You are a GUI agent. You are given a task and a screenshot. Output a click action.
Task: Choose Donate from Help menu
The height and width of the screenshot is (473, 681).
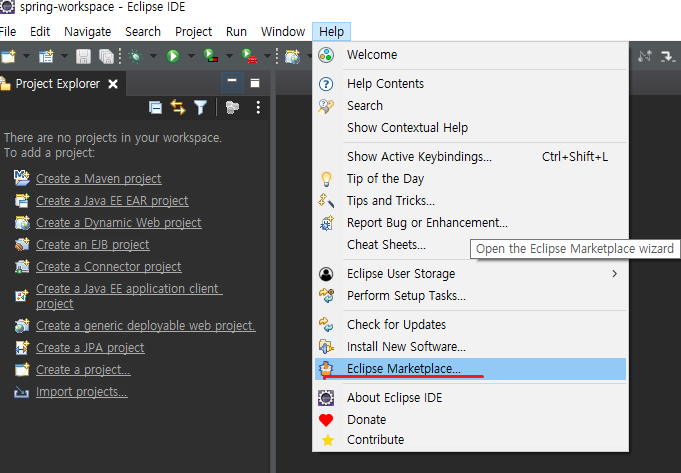pos(471,420)
